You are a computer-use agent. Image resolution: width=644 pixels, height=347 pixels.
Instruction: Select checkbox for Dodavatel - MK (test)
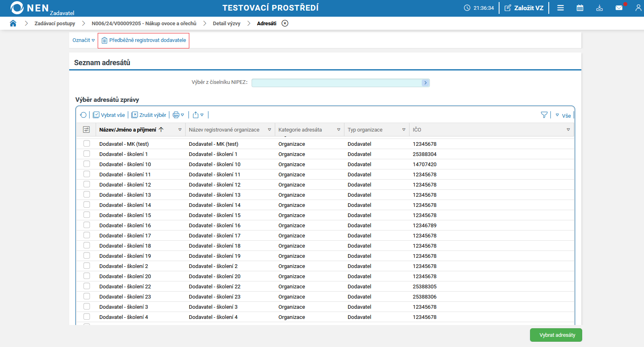87,144
